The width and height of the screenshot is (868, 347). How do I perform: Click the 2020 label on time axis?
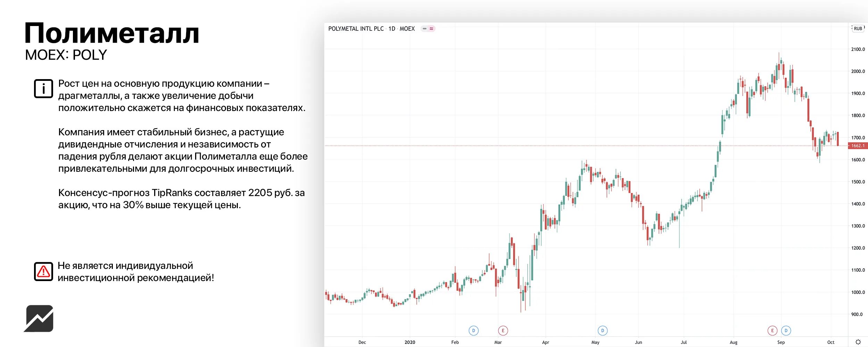tap(410, 342)
